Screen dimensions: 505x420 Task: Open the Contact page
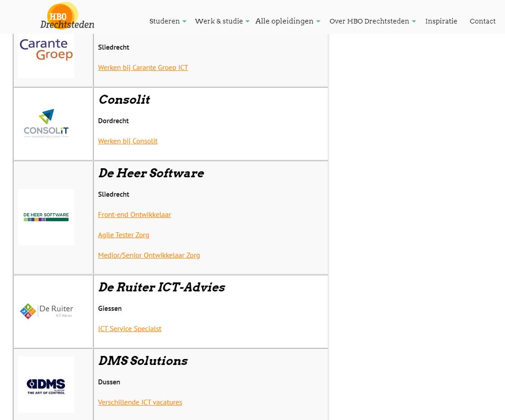[x=482, y=21]
